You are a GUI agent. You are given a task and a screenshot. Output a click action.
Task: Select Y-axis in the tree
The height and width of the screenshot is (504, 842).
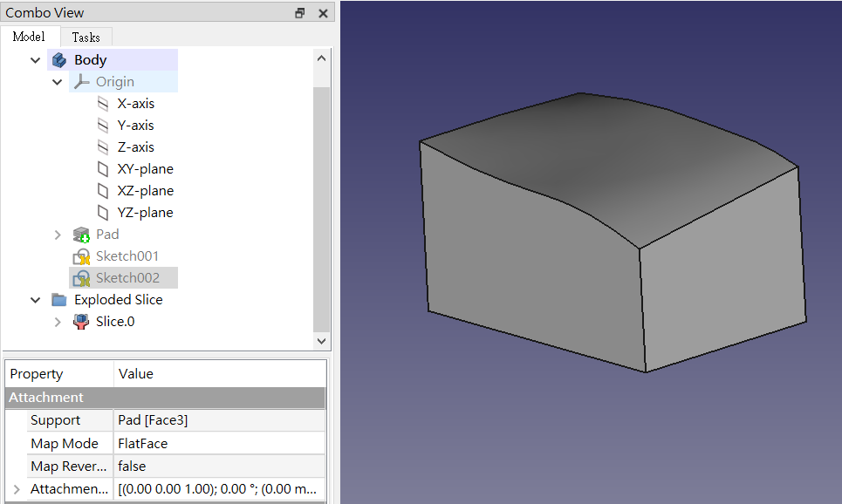pyautogui.click(x=136, y=126)
